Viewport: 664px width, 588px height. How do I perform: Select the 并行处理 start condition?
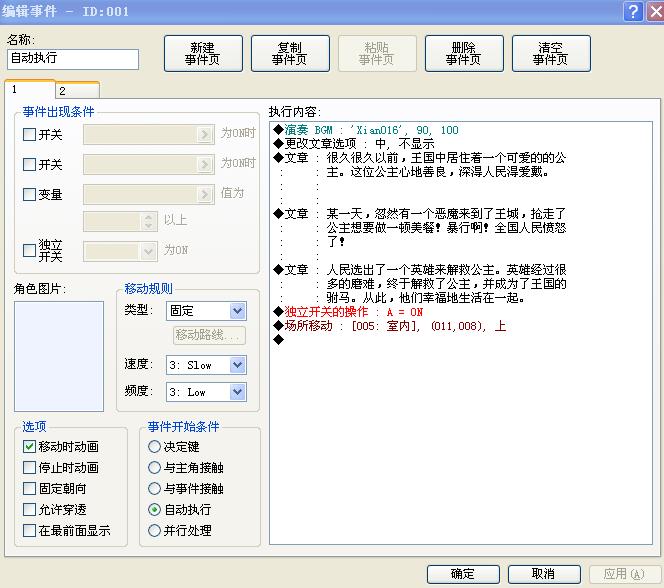tap(155, 530)
